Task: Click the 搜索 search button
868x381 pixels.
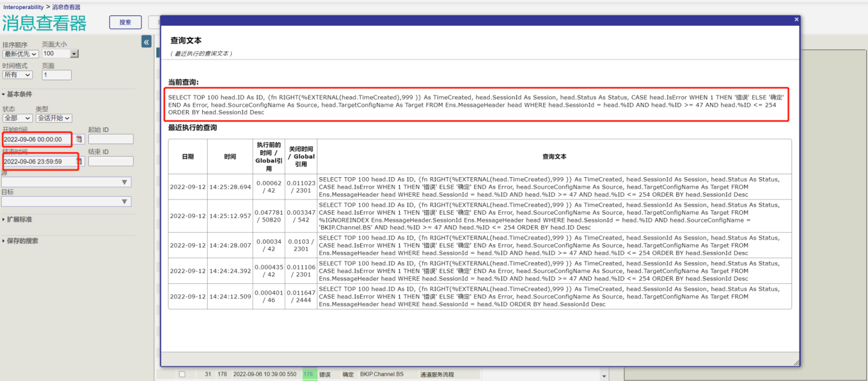Action: 125,22
